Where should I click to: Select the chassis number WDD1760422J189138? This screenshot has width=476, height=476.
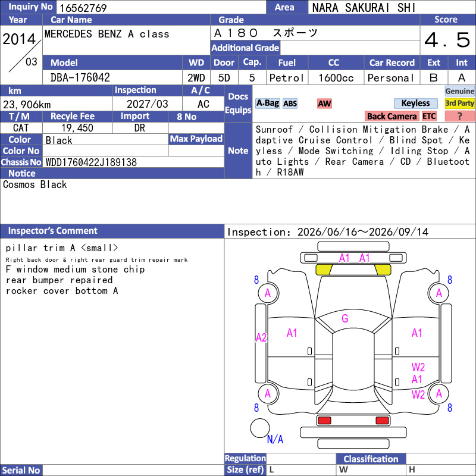click(x=91, y=162)
